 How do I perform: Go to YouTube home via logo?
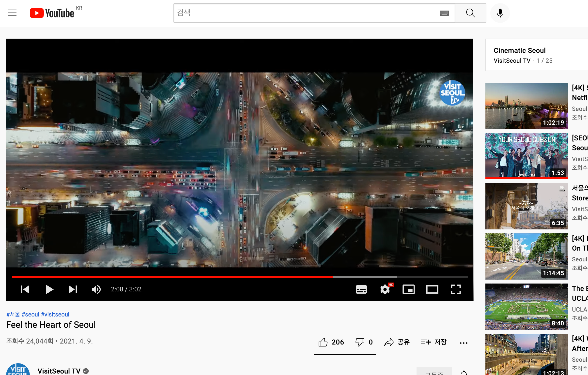pos(52,13)
